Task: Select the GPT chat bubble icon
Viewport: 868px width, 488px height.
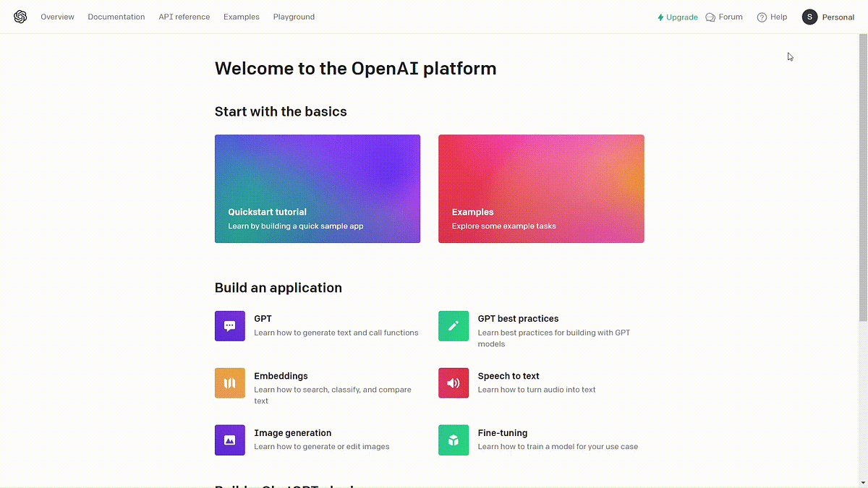Action: (x=229, y=325)
